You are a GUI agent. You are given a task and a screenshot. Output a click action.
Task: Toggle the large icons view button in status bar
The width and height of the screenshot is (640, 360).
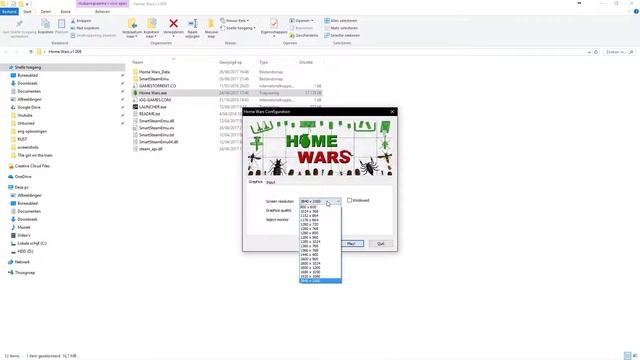pos(635,356)
